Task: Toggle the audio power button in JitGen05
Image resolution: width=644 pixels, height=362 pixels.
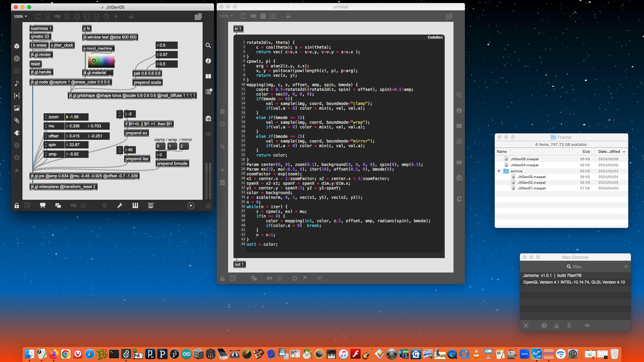Action: click(208, 205)
